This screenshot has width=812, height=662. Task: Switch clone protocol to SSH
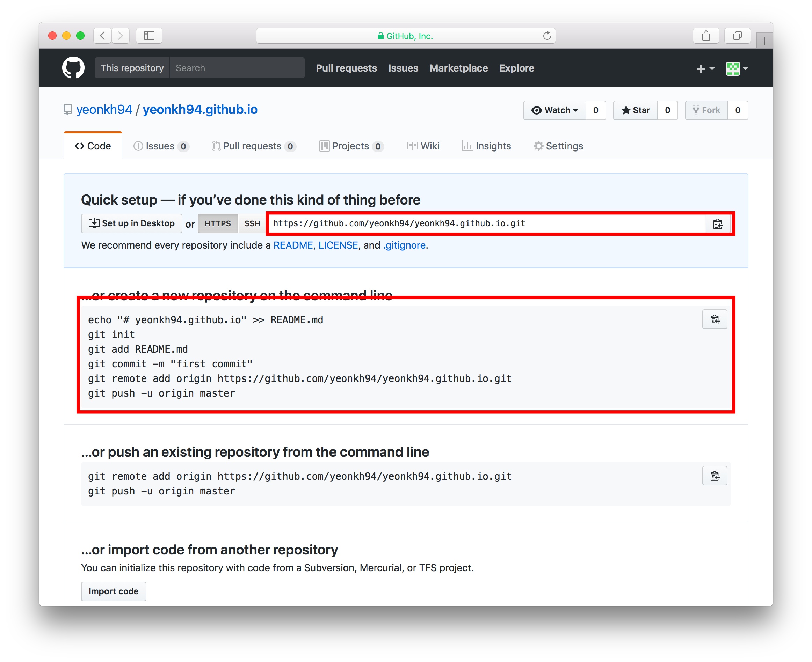pyautogui.click(x=252, y=224)
